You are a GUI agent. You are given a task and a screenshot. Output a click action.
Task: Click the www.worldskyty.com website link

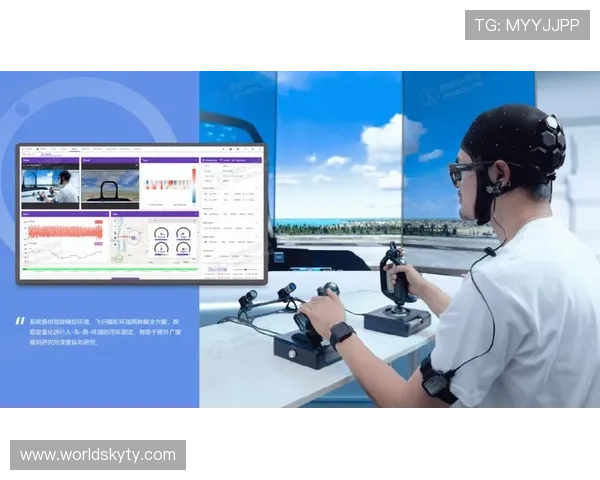pyautogui.click(x=98, y=455)
